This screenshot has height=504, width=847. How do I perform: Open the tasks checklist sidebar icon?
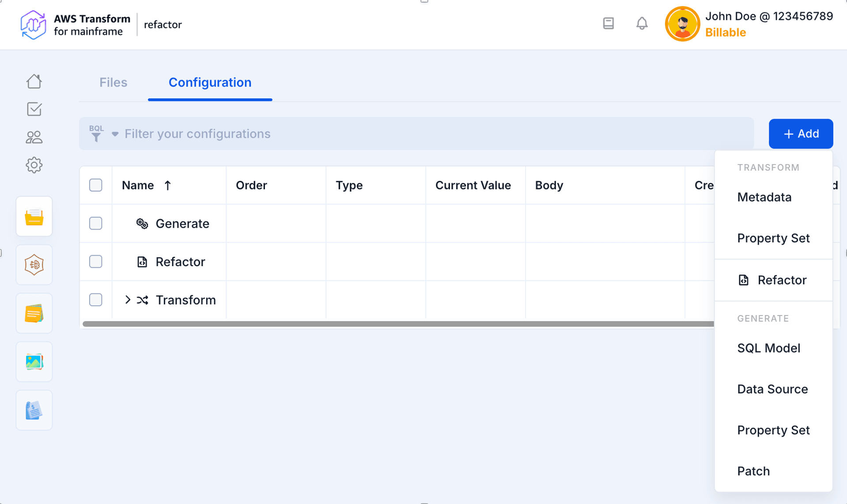34,109
